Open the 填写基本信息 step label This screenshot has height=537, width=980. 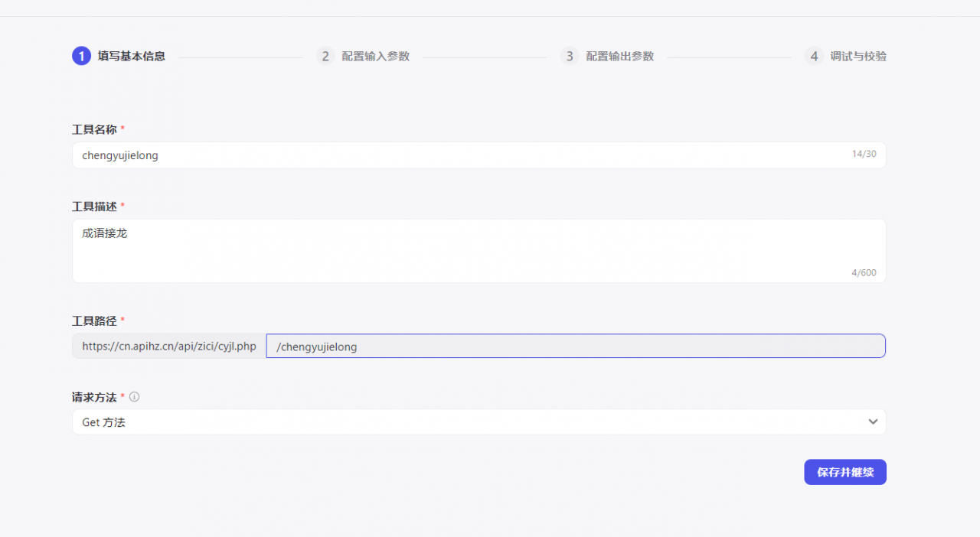tap(132, 57)
